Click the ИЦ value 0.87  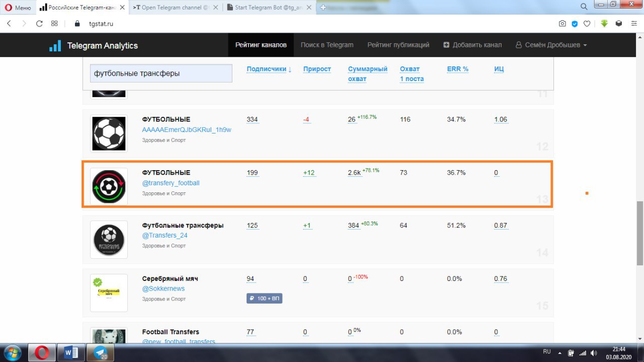click(x=501, y=226)
